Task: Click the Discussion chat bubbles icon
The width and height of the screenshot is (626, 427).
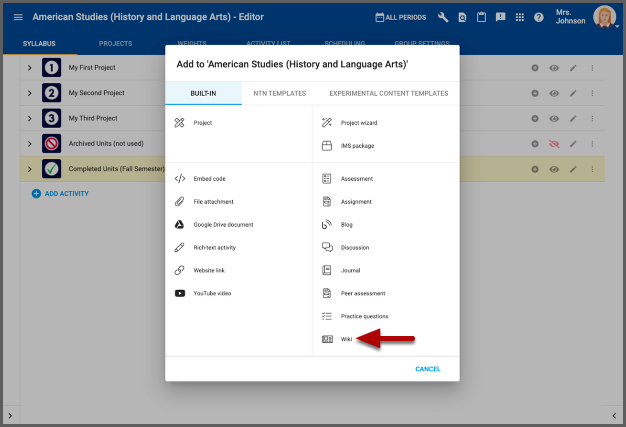Action: click(x=327, y=247)
